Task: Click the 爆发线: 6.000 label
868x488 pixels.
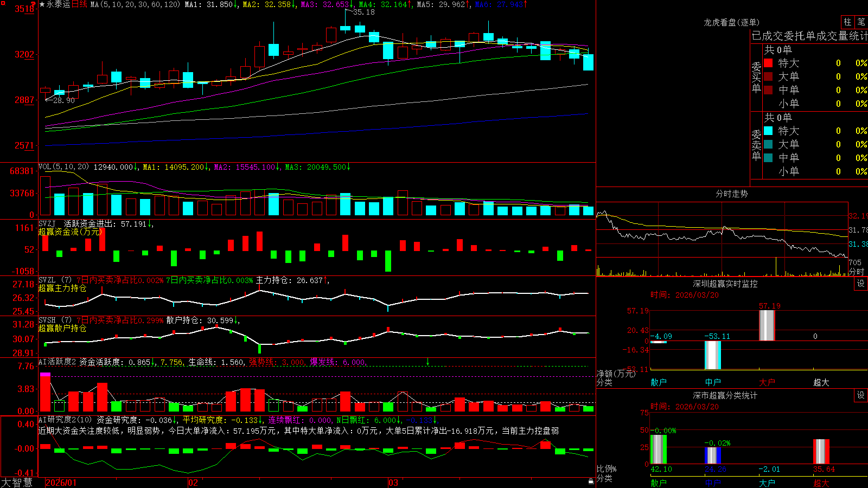Action: pos(337,362)
